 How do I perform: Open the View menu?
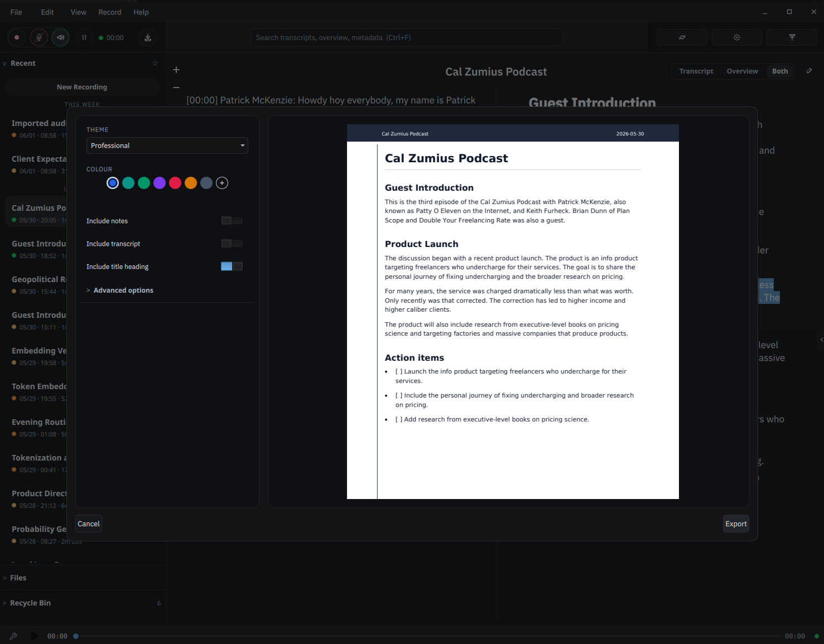[x=79, y=12]
